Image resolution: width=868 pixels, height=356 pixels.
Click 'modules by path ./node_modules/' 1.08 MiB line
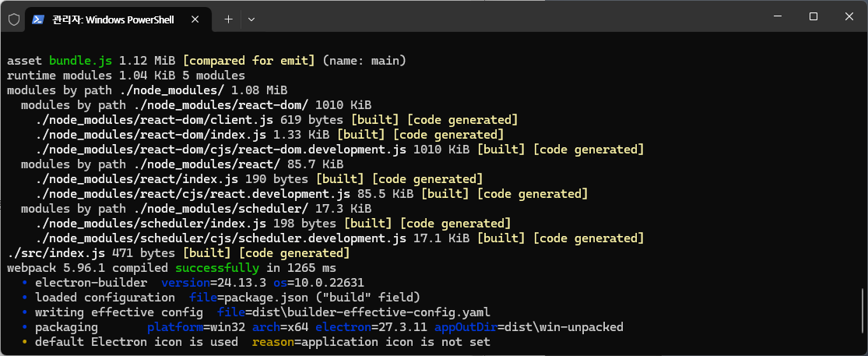147,90
